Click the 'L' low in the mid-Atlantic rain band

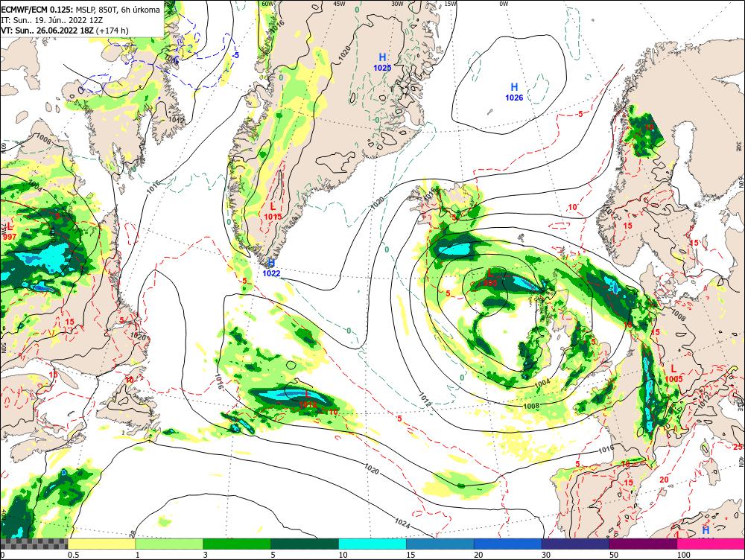pyautogui.click(x=308, y=399)
